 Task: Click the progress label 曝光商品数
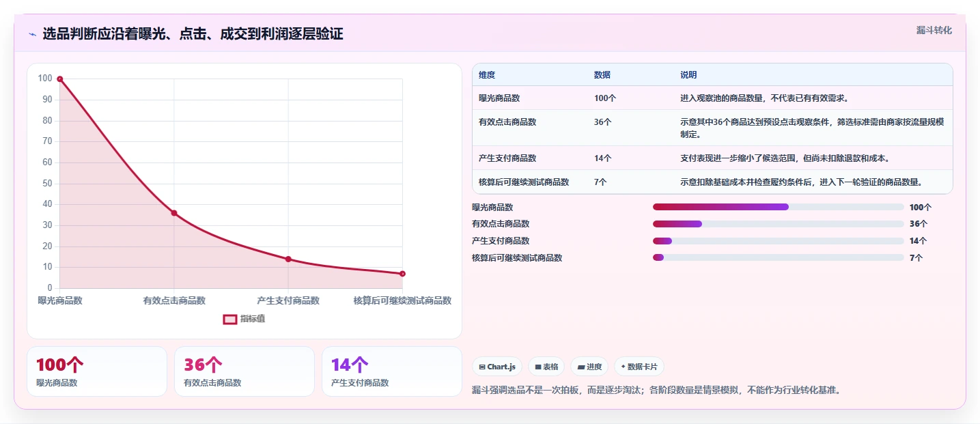pyautogui.click(x=492, y=207)
